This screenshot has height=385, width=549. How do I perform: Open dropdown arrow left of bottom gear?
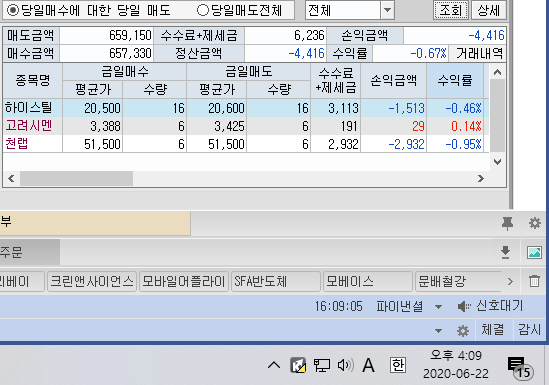[x=438, y=330]
